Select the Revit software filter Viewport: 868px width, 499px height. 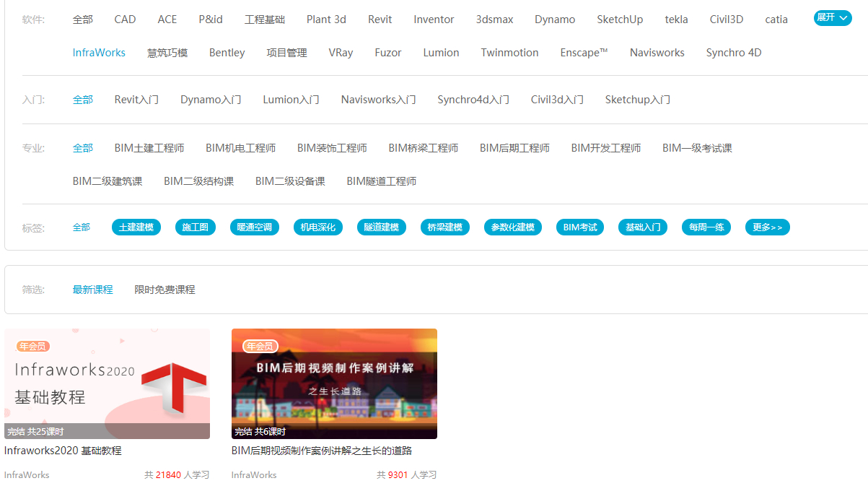pyautogui.click(x=380, y=19)
